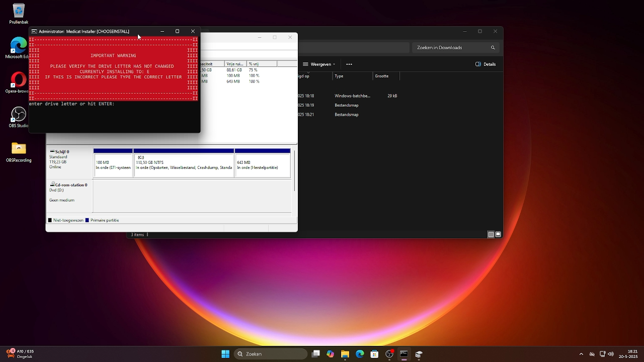
Task: Sort by the Grootte column header
Action: [x=386, y=76]
